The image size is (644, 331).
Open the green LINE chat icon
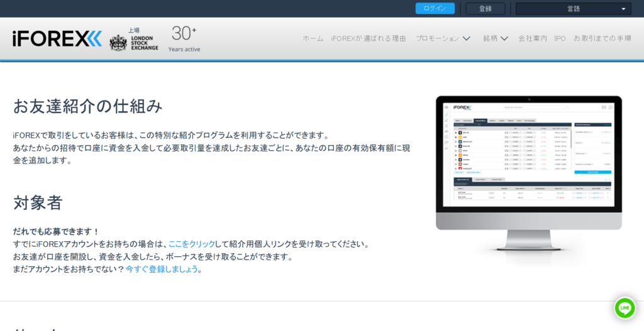pos(625,308)
